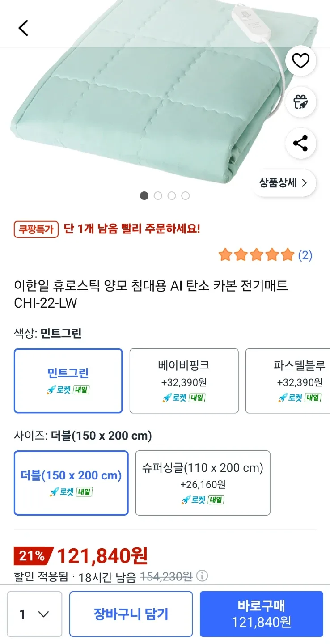The height and width of the screenshot is (644, 330).
Task: Select the 민트그린 color option
Action: coord(68,381)
